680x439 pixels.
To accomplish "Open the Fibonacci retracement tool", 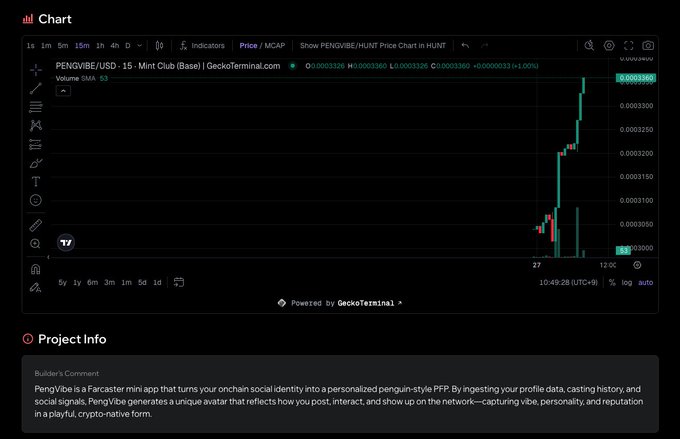I will click(x=36, y=107).
